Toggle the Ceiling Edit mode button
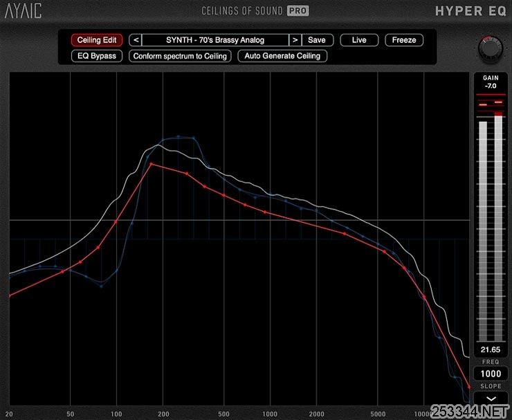Image resolution: width=512 pixels, height=420 pixels. [x=97, y=40]
